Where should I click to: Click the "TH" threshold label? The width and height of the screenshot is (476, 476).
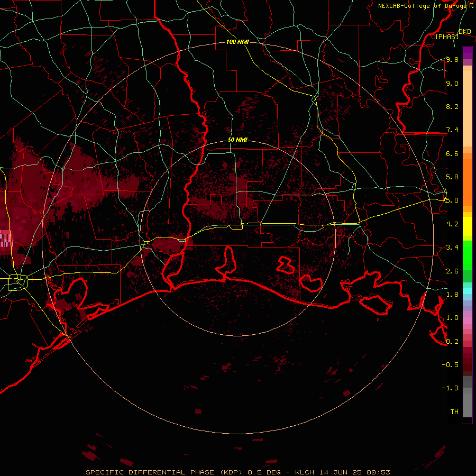(x=454, y=412)
